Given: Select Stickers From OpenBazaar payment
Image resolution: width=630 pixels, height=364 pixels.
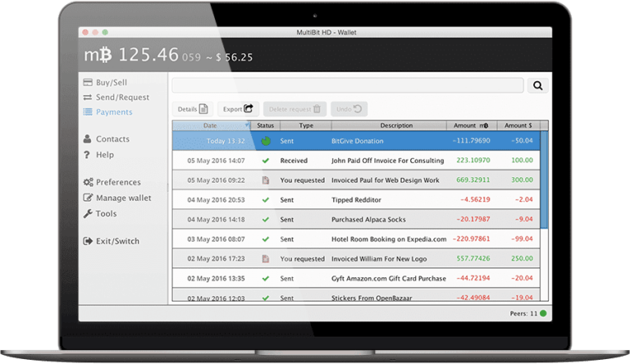Looking at the screenshot, I should [x=356, y=295].
